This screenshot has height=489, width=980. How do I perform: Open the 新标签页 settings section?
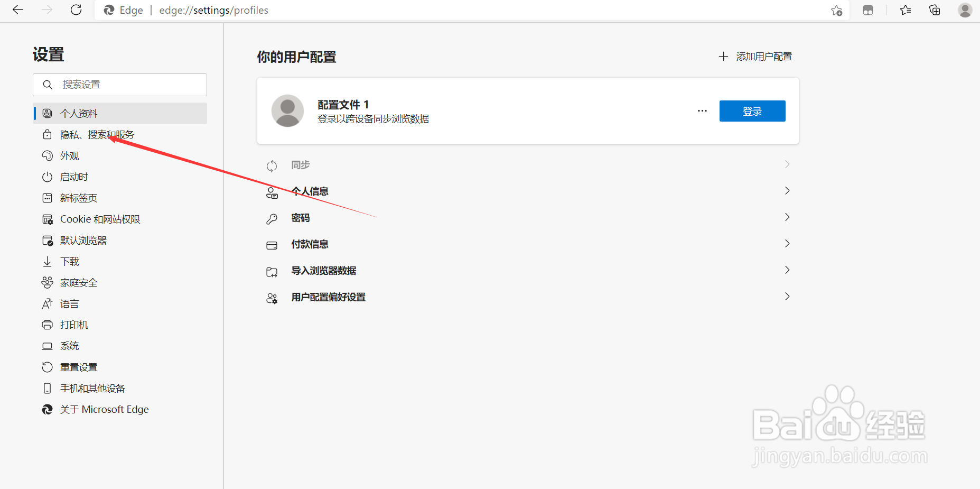[x=120, y=198]
